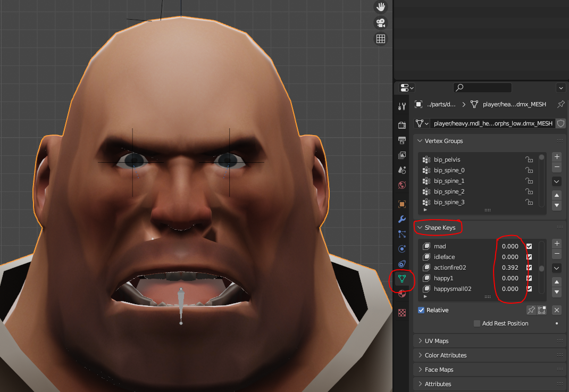This screenshot has width=569, height=392.
Task: Open the Material properties tab
Action: [x=401, y=294]
